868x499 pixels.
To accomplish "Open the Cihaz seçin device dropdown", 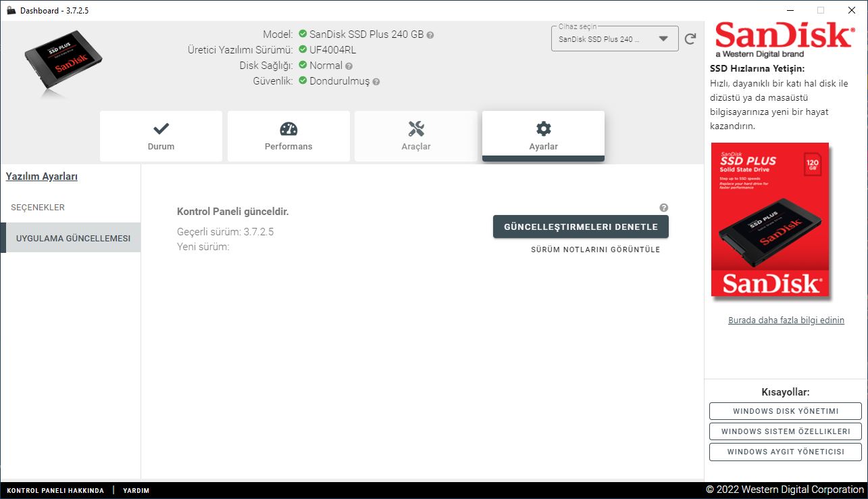I will click(x=615, y=39).
